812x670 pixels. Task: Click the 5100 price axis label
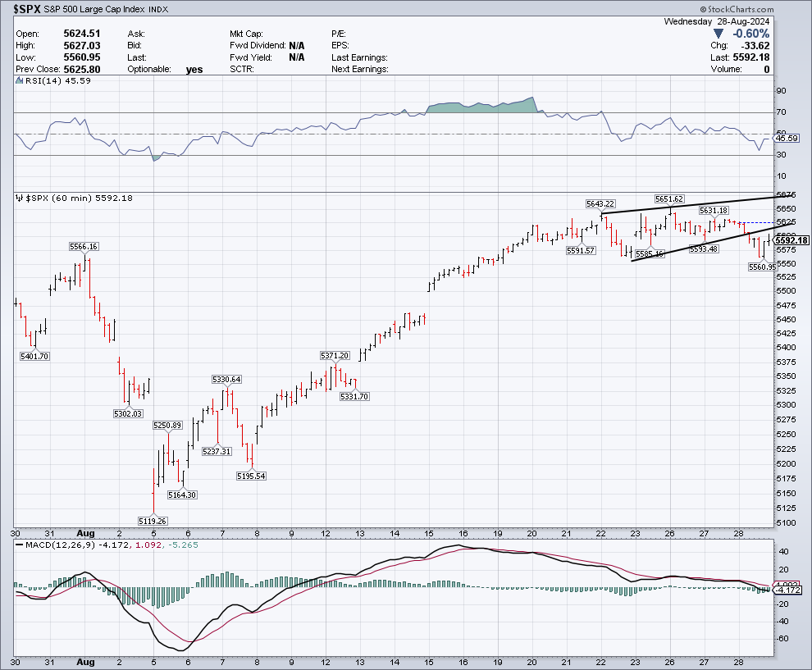point(786,523)
